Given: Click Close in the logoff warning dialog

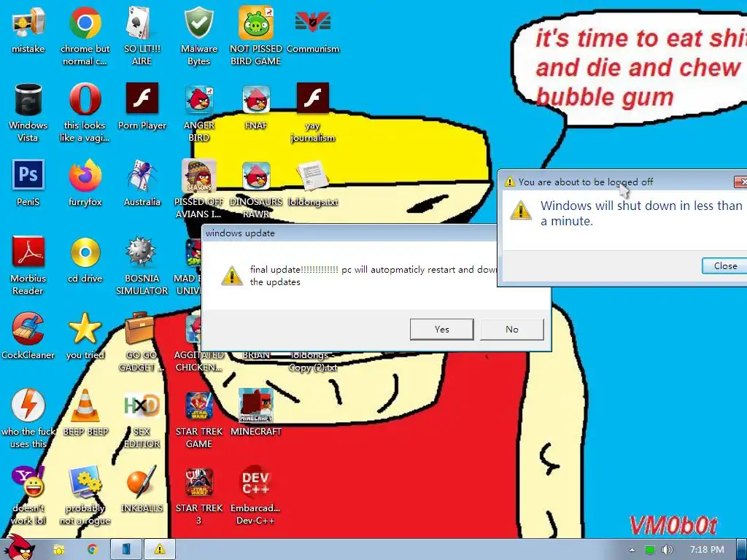Looking at the screenshot, I should [x=724, y=265].
